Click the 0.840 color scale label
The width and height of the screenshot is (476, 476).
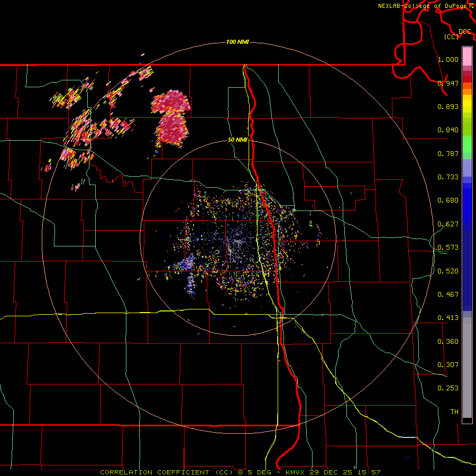(x=448, y=130)
